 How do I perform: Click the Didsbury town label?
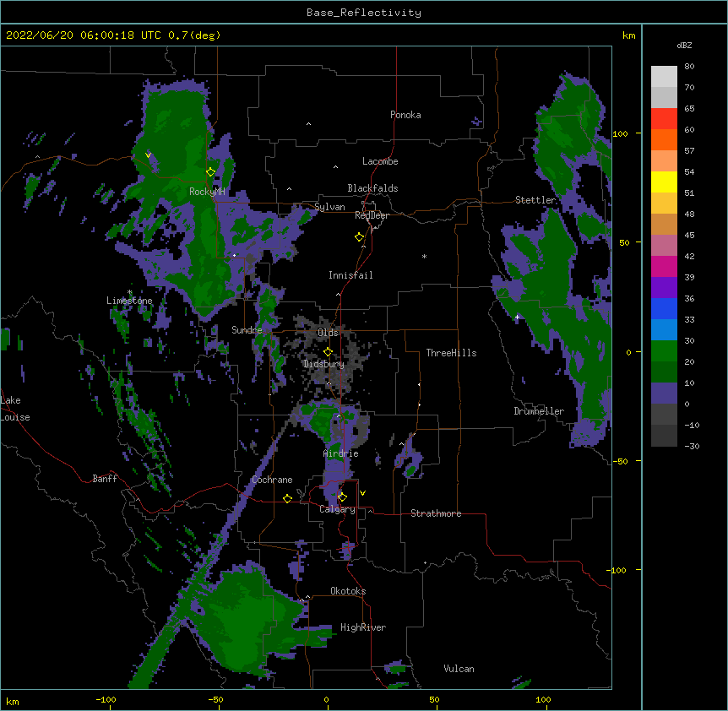click(323, 364)
